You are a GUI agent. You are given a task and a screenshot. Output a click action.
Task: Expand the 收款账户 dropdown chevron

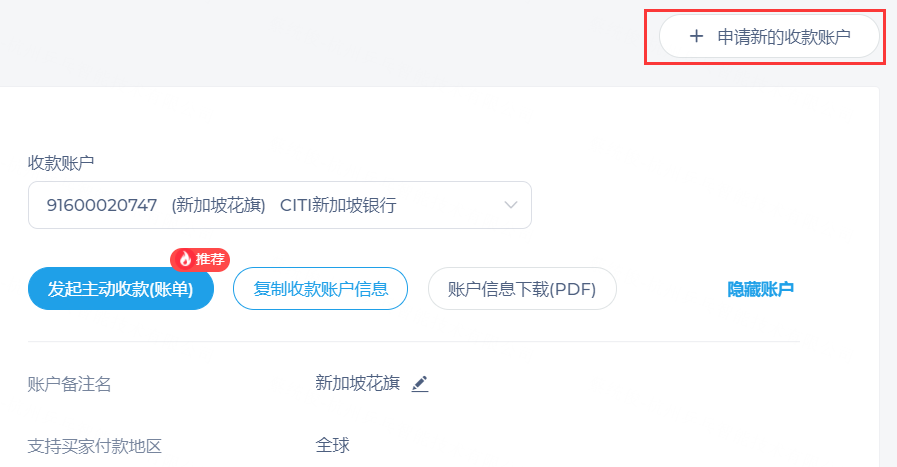point(511,205)
